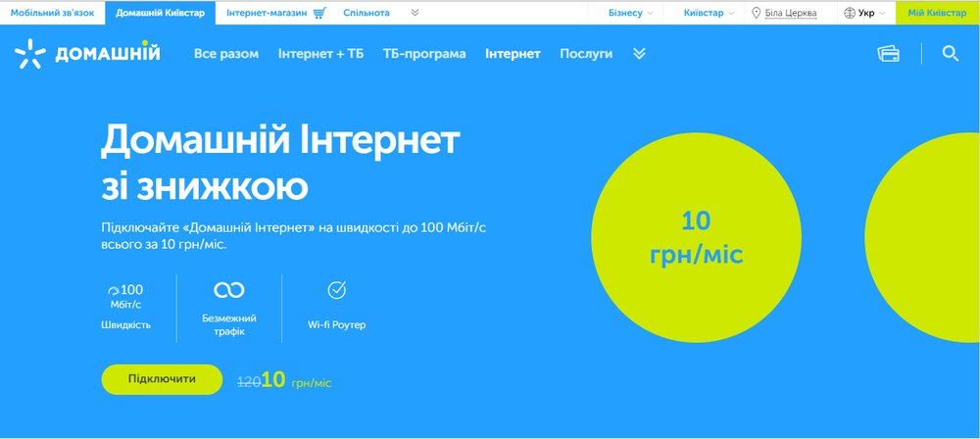Open the Інтернет + ТБ menu item

coord(320,54)
